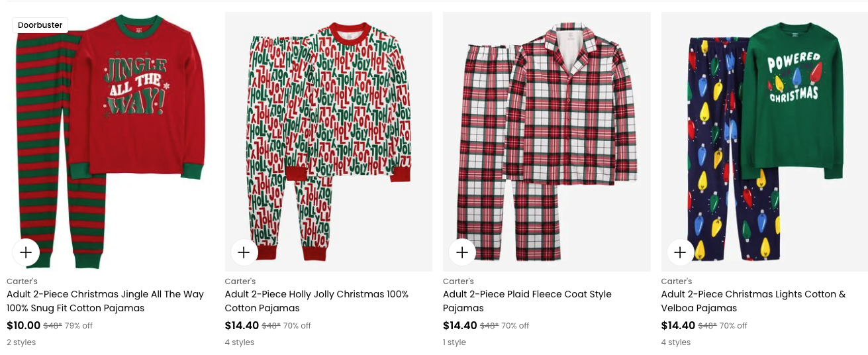The image size is (868, 355).
Task: Click plus icon on Christmas Lights pajamas
Action: click(680, 252)
